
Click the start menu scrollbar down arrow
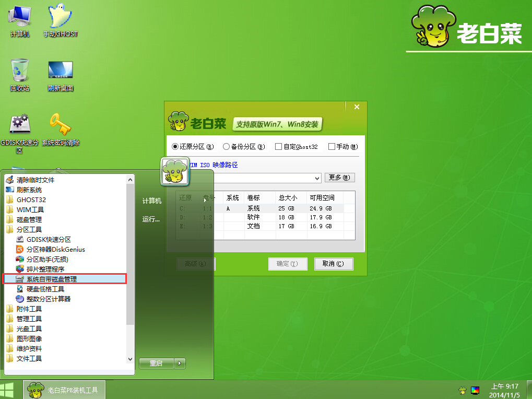(x=131, y=359)
